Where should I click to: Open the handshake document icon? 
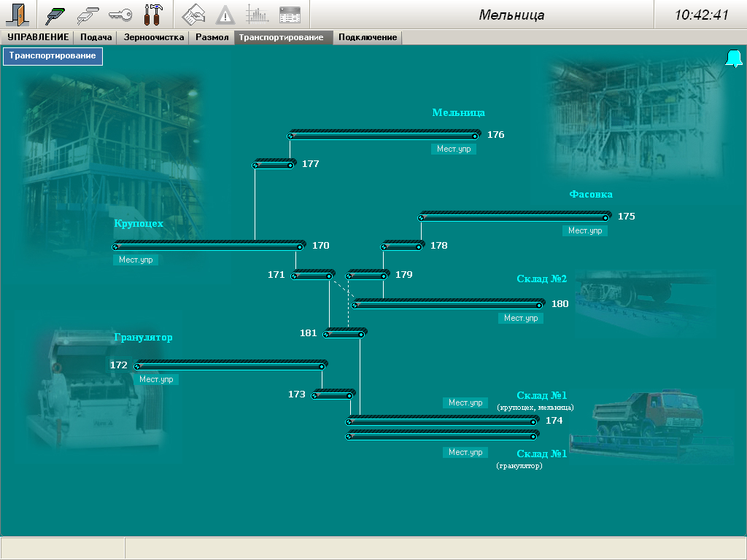pyautogui.click(x=193, y=15)
